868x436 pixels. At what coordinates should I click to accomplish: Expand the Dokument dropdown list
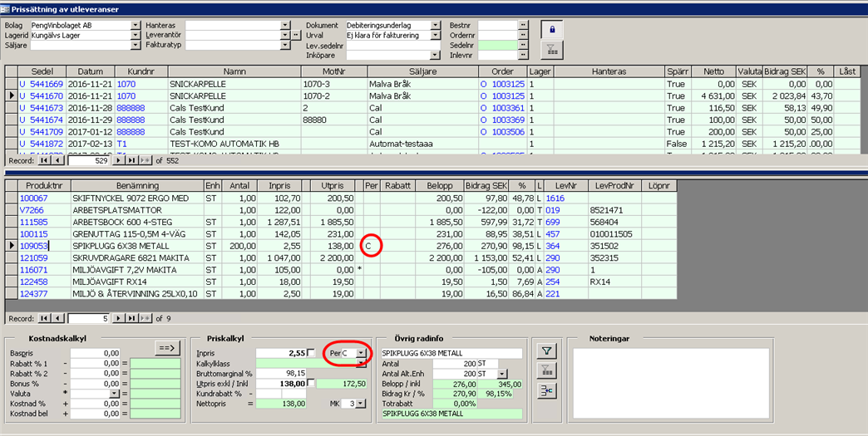pos(436,25)
